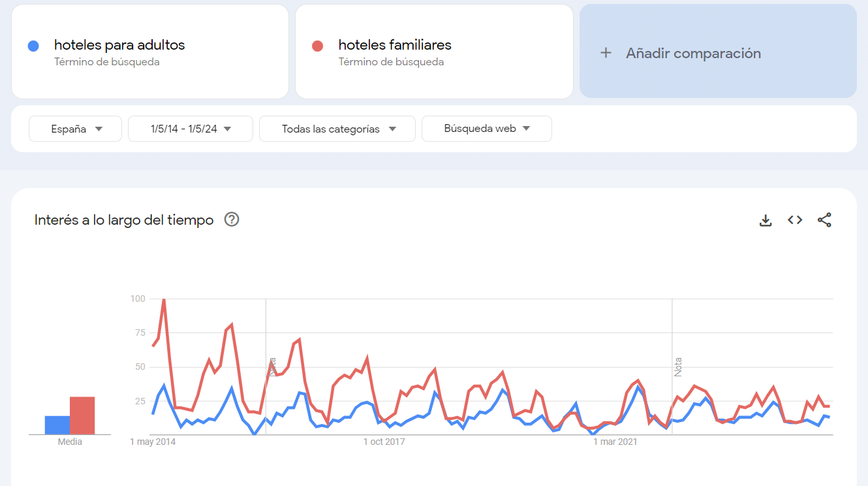This screenshot has width=868, height=486.
Task: Click the red dot for hoteles familiares
Action: tap(318, 46)
